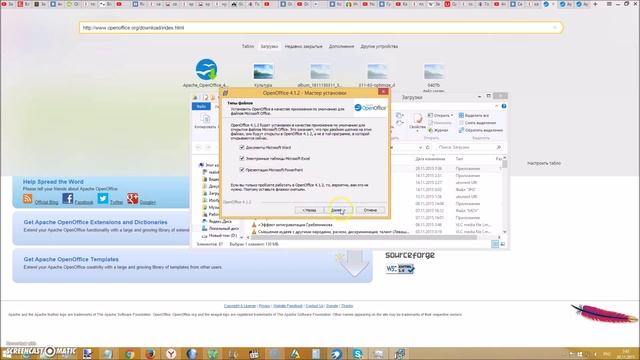Click the Explorer vertical scrollbar down arrow
The image size is (640, 360).
(x=504, y=232)
